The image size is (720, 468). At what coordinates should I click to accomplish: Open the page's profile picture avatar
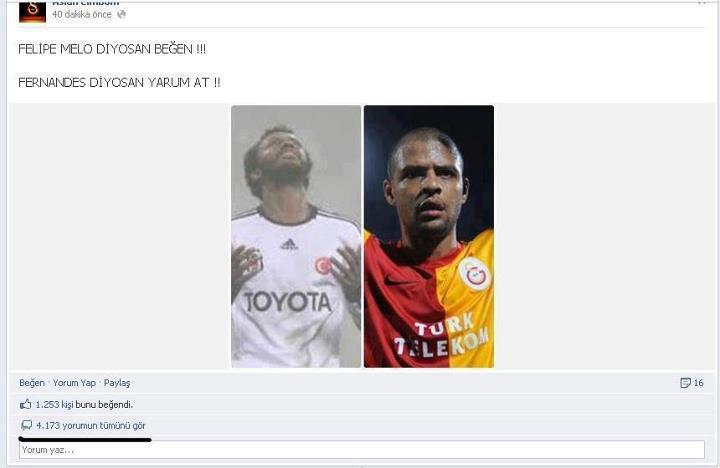point(32,11)
